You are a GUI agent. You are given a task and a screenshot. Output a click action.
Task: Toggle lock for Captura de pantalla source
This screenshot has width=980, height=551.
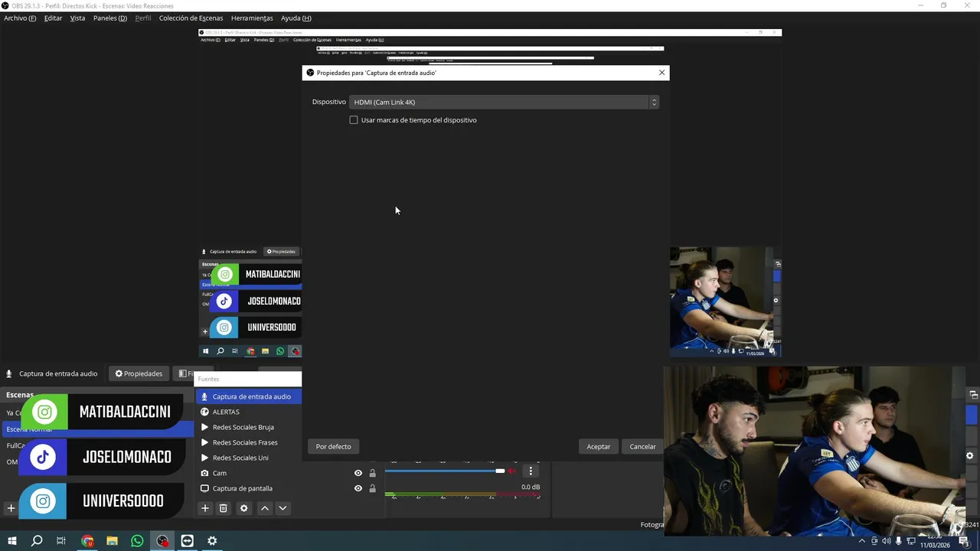point(373,488)
